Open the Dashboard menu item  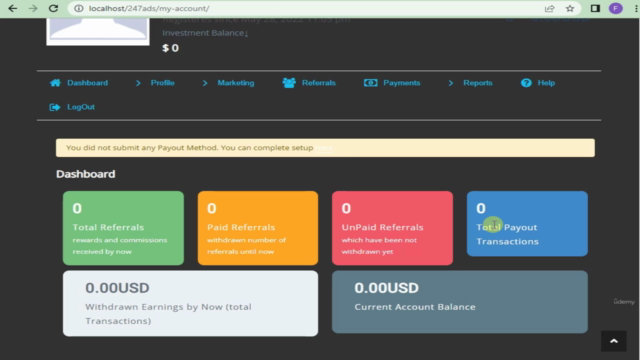[x=87, y=83]
